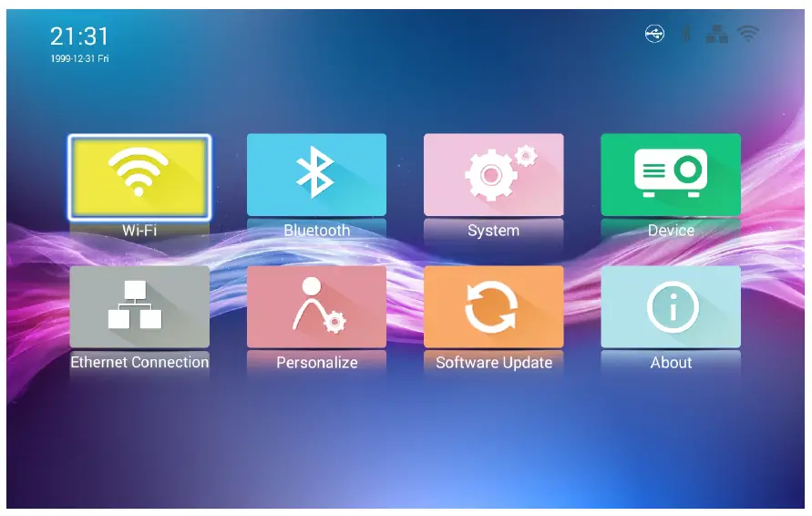
Task: Open the Wi-Fi settings tile
Action: [139, 177]
